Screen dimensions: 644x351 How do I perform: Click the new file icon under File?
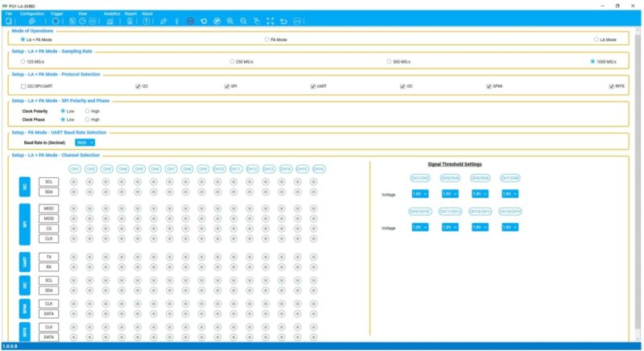[x=9, y=21]
